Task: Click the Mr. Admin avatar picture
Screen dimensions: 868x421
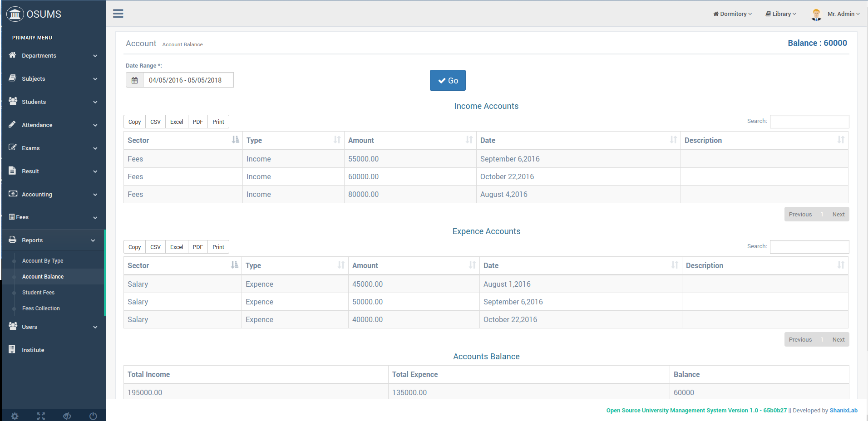Action: click(816, 15)
